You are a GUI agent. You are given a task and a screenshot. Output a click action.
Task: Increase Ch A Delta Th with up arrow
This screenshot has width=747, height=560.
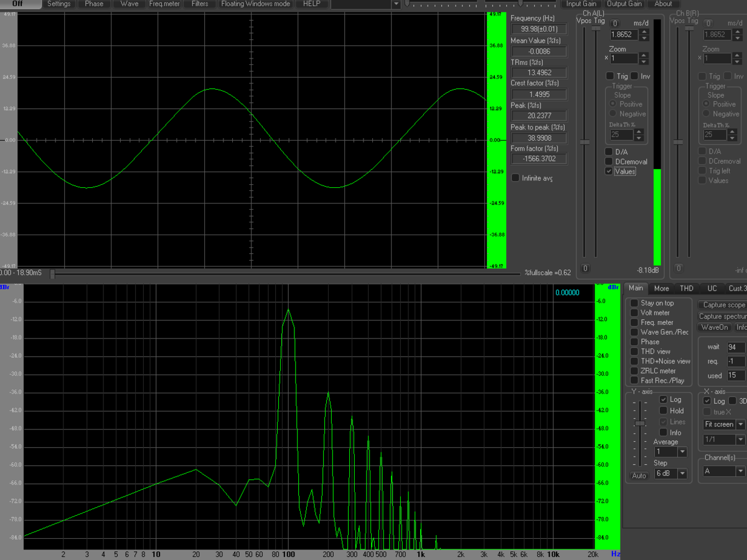tap(639, 131)
